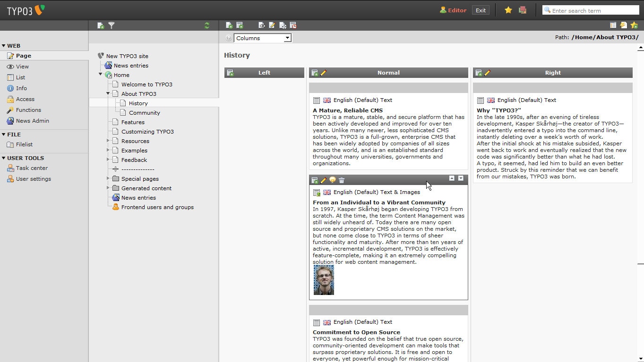Open User settings
The width and height of the screenshot is (644, 362).
tap(33, 179)
